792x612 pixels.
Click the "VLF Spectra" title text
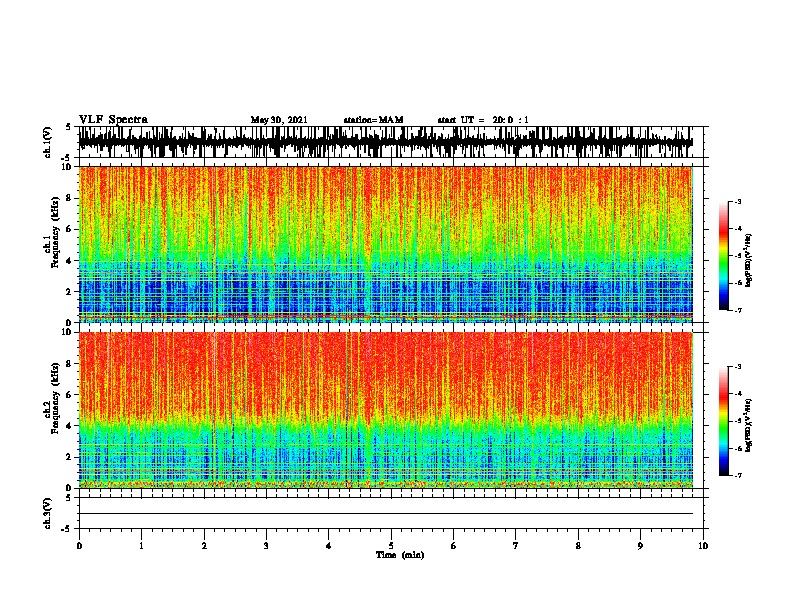pyautogui.click(x=113, y=120)
